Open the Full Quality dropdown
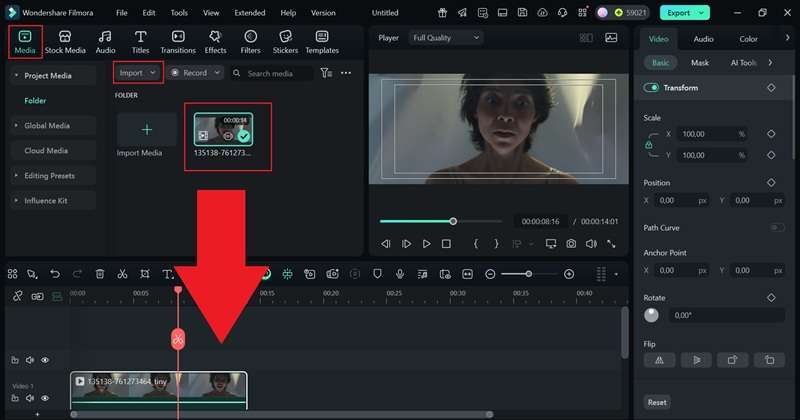Screen dimensions: 800x420 click(x=446, y=38)
